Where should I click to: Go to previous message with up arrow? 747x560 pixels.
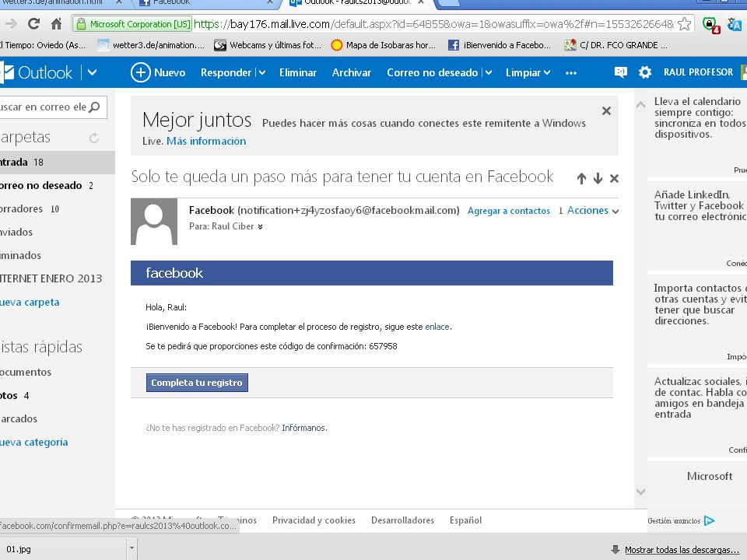click(x=581, y=179)
